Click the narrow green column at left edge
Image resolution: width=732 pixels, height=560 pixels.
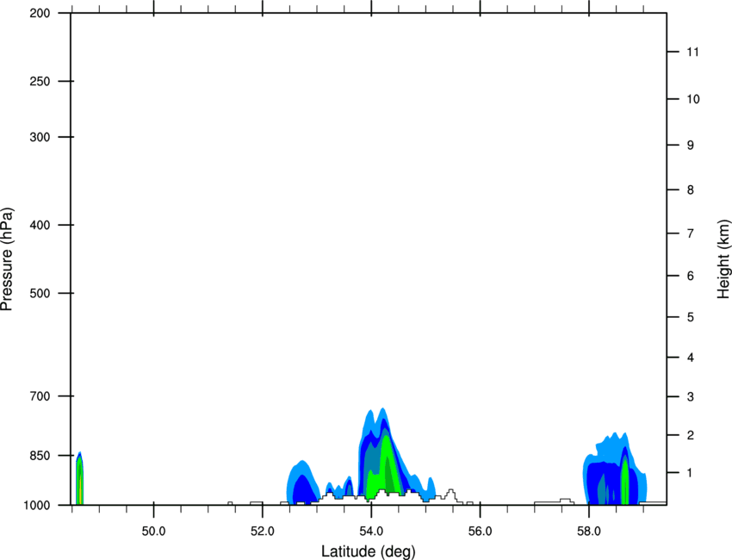pyautogui.click(x=79, y=479)
